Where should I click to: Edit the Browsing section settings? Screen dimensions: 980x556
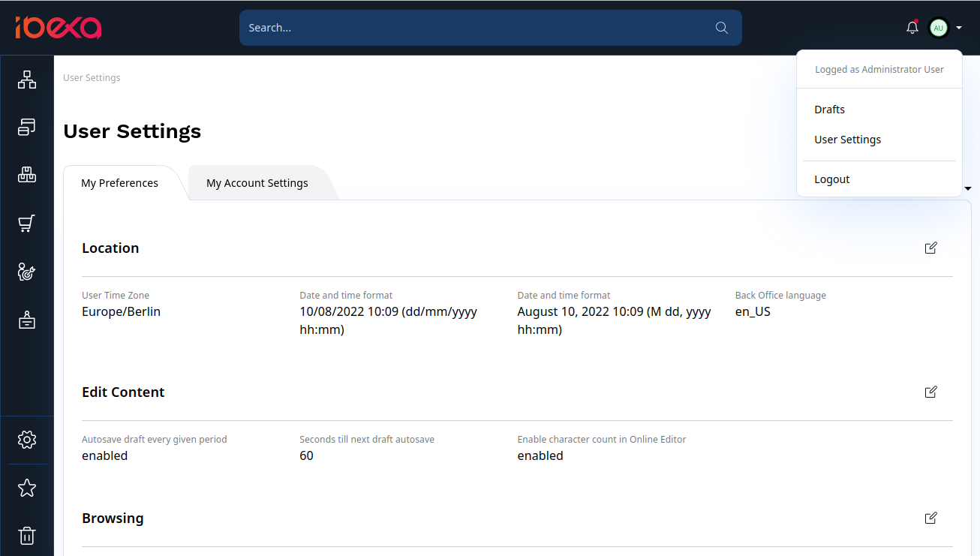pos(931,518)
